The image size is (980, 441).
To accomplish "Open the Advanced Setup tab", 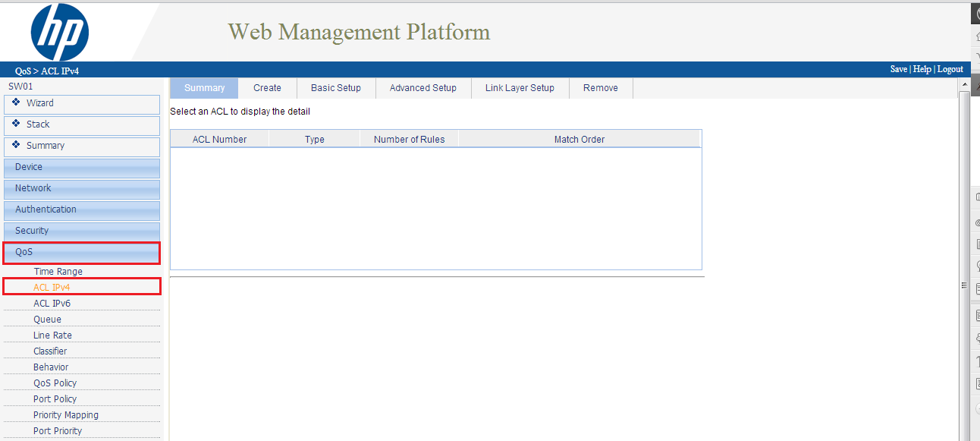I will (422, 88).
